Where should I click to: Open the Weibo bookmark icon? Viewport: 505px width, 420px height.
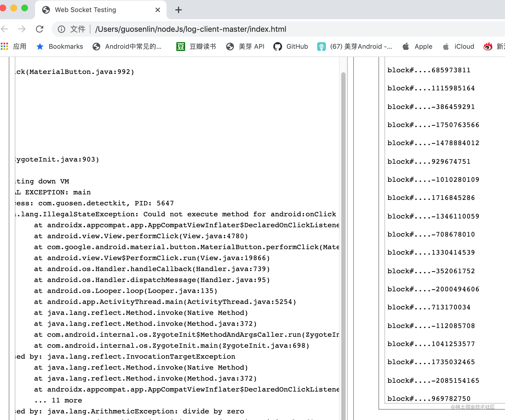click(488, 47)
